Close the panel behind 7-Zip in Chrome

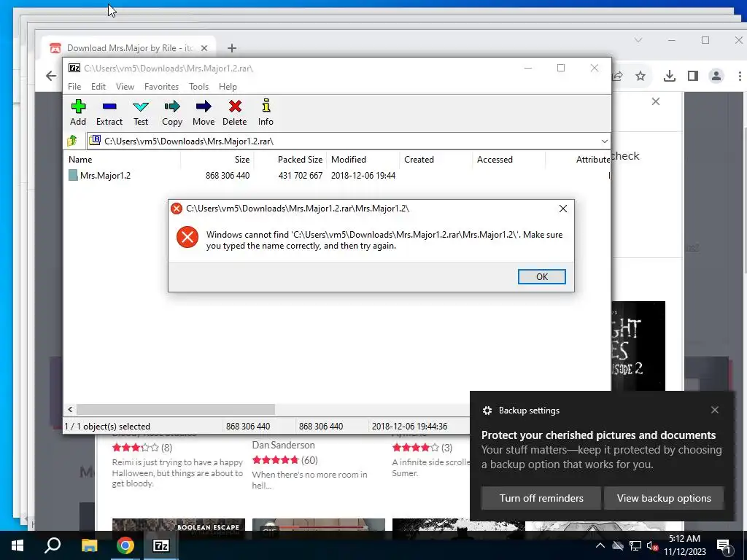[656, 101]
